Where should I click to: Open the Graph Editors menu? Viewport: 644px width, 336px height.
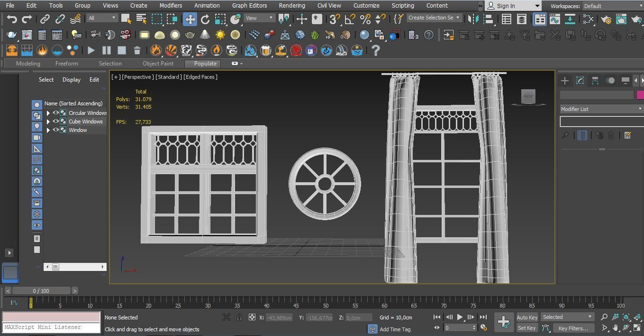pyautogui.click(x=249, y=6)
